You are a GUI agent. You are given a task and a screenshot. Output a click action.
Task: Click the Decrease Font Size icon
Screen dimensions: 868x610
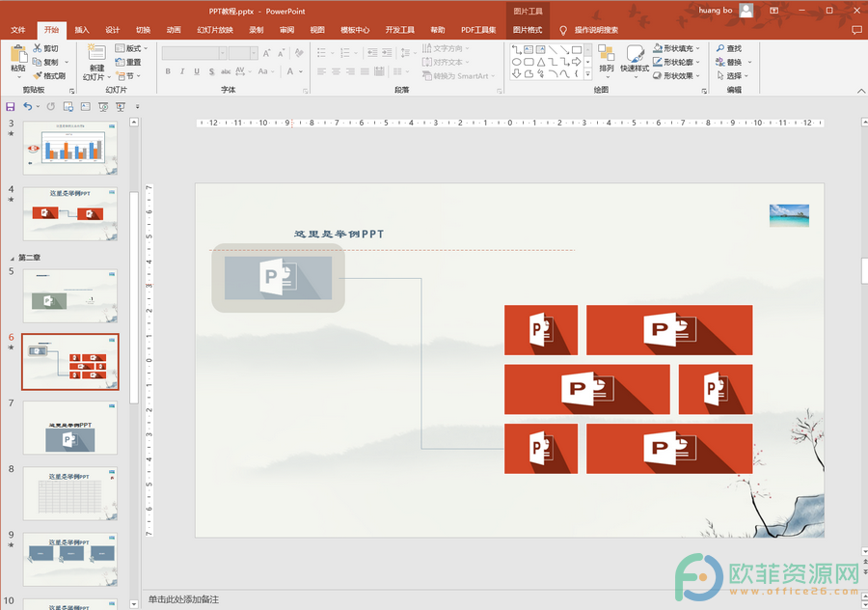tap(282, 53)
